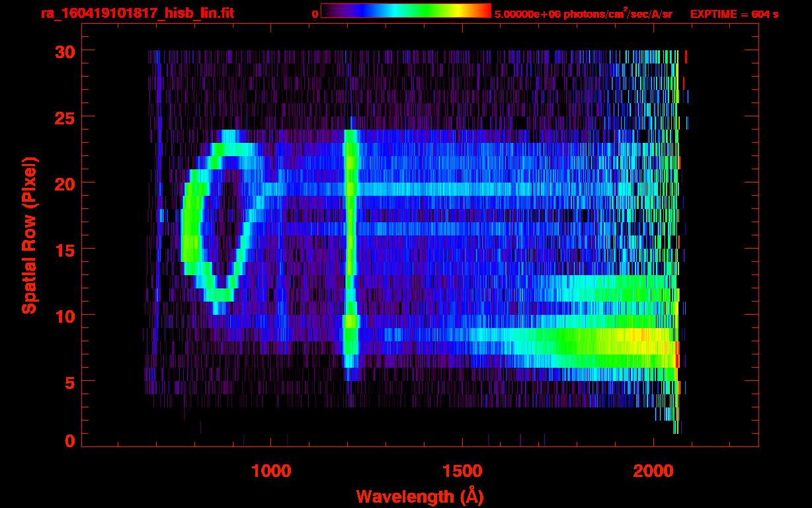This screenshot has width=812, height=508.
Task: Select the 1500 tick label on wavelength axis
Action: coord(462,470)
